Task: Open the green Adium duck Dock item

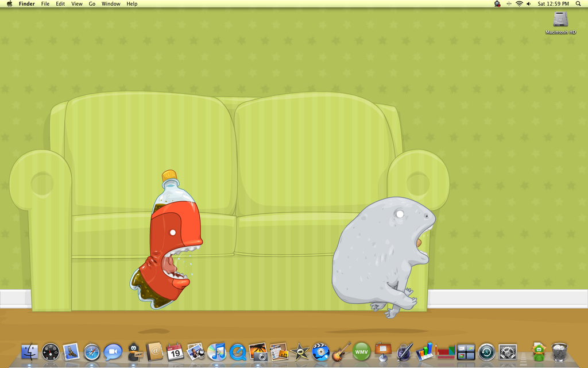Action: 539,352
